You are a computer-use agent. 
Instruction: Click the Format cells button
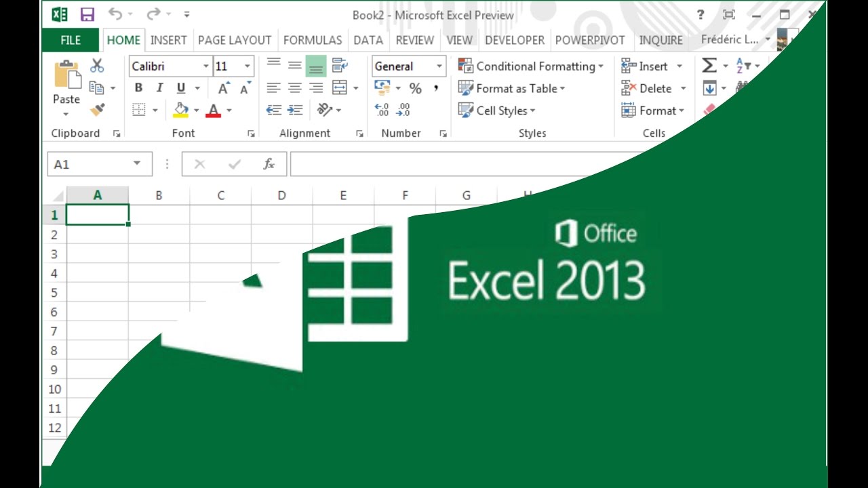click(x=654, y=110)
